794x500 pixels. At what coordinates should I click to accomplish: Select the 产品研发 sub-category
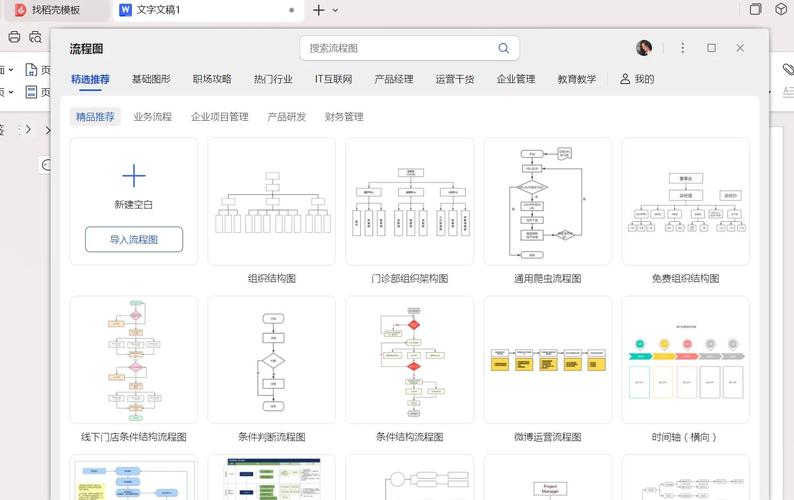tap(287, 117)
